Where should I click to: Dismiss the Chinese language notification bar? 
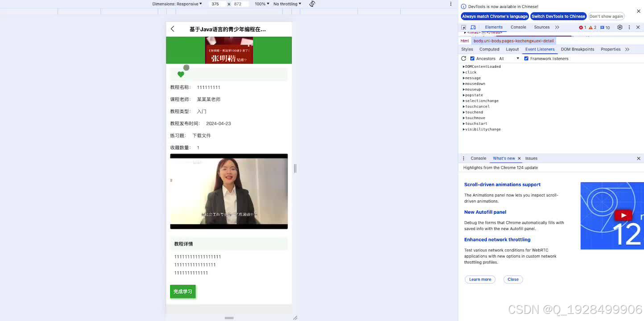click(x=638, y=11)
